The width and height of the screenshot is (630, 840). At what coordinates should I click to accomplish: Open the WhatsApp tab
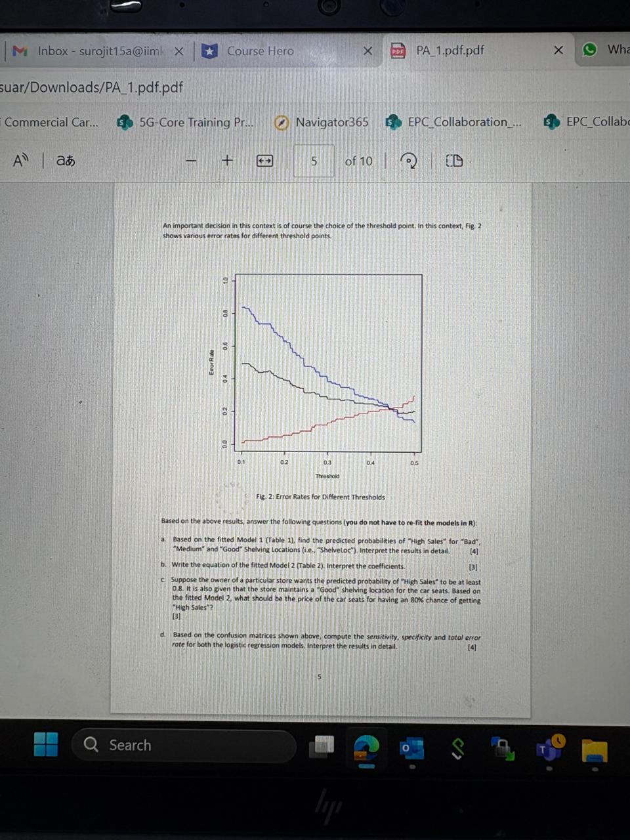click(605, 50)
